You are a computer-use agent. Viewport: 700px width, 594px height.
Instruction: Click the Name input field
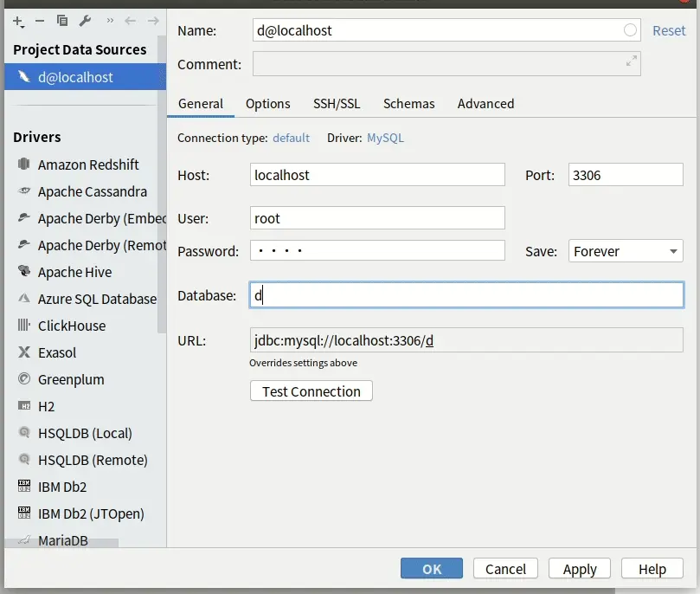click(x=446, y=30)
